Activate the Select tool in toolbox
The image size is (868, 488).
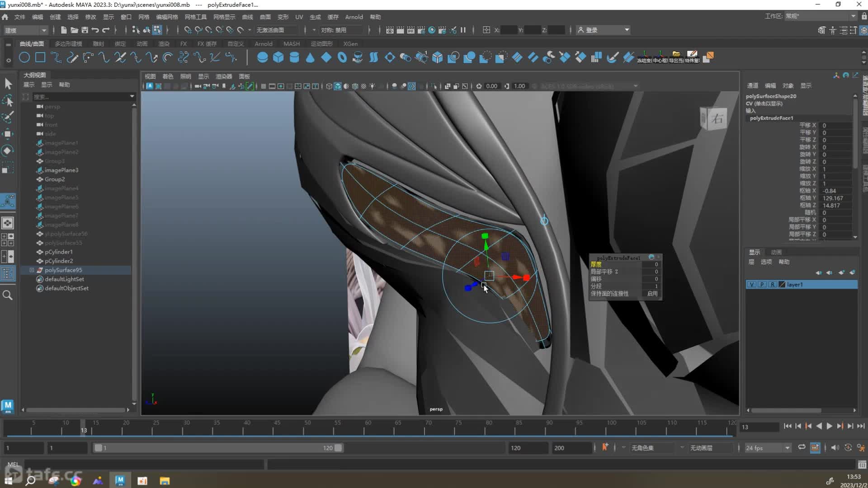click(8, 84)
